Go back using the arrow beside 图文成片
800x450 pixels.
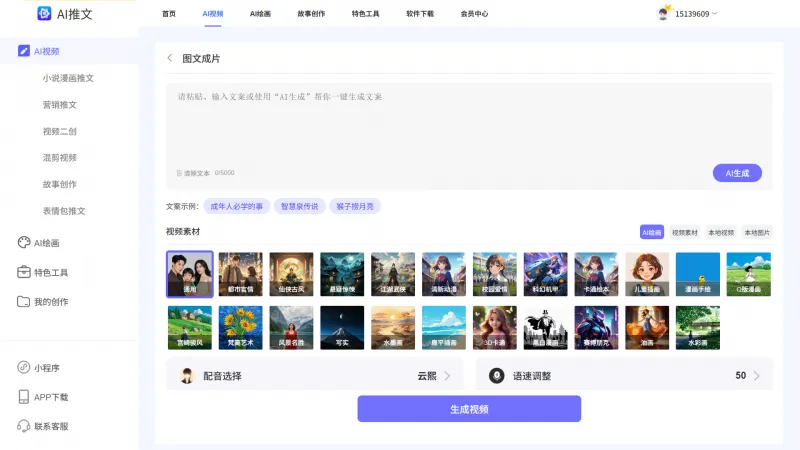point(170,58)
